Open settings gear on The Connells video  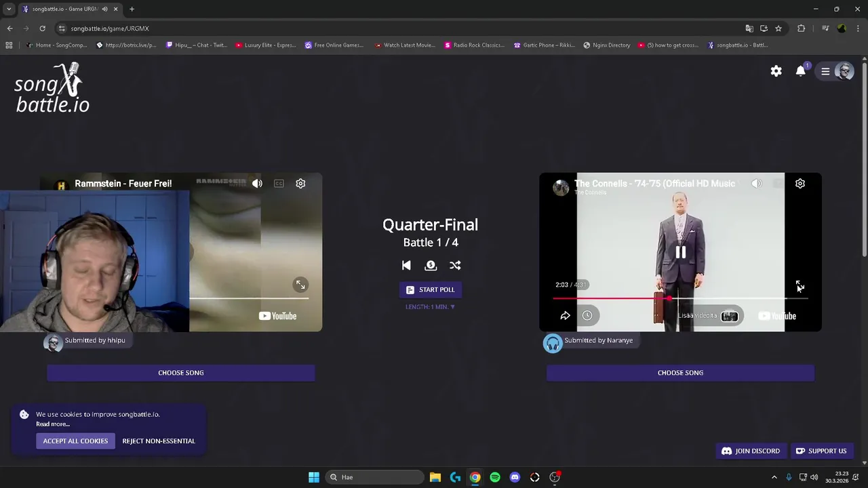coord(800,183)
